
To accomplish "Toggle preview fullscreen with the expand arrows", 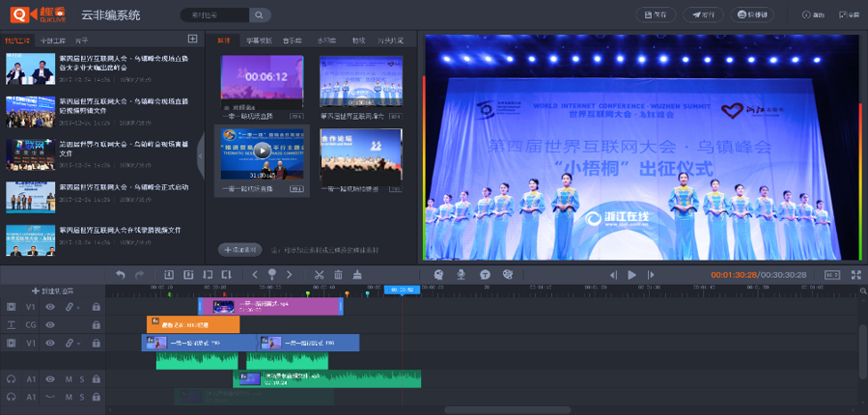I will point(855,274).
